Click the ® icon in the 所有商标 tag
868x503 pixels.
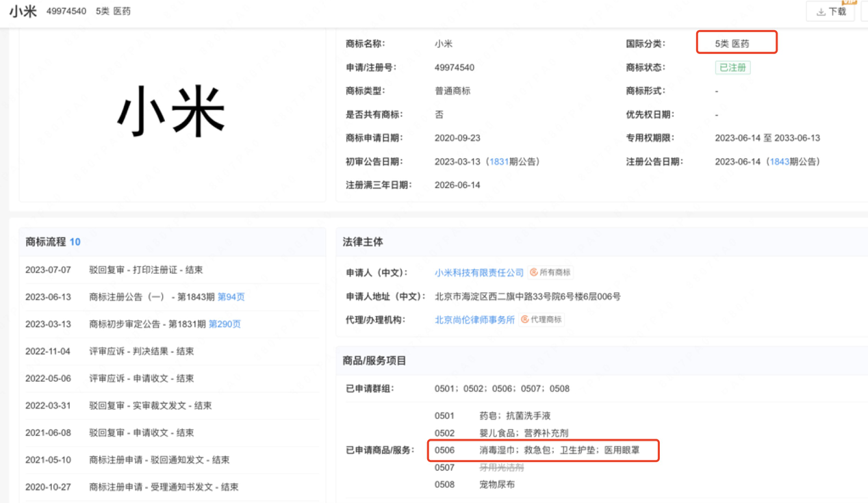533,272
